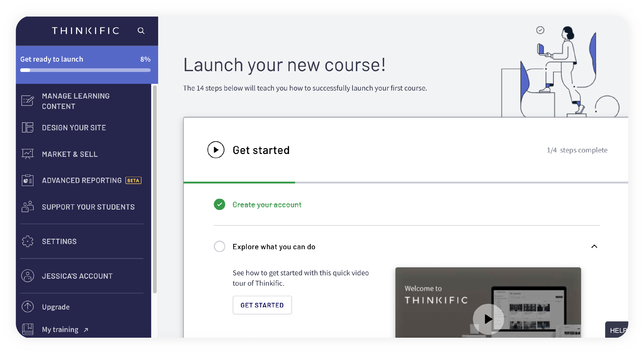Click the Design Your Site layout icon

tap(28, 128)
